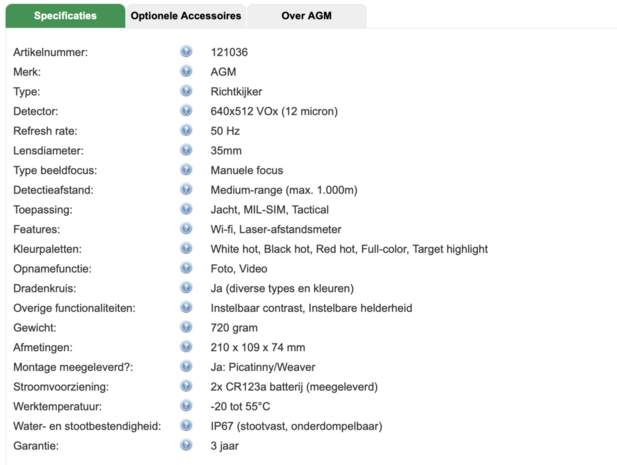Click the 720 gram weight value
The height and width of the screenshot is (465, 617).
coord(234,328)
